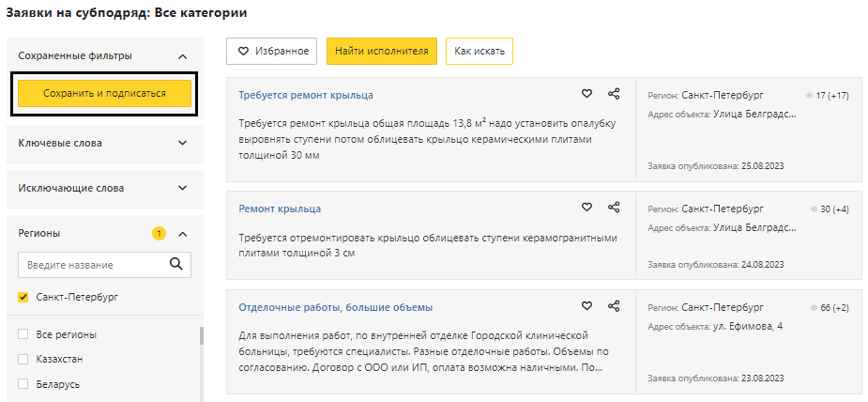Favorite the 'Требуется ремонт крыльца' request heart icon
This screenshot has height=402, width=868.
coord(586,94)
